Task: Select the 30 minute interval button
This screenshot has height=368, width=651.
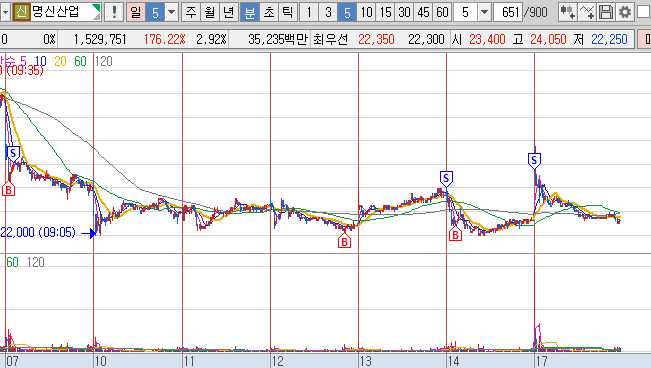Action: [x=404, y=12]
